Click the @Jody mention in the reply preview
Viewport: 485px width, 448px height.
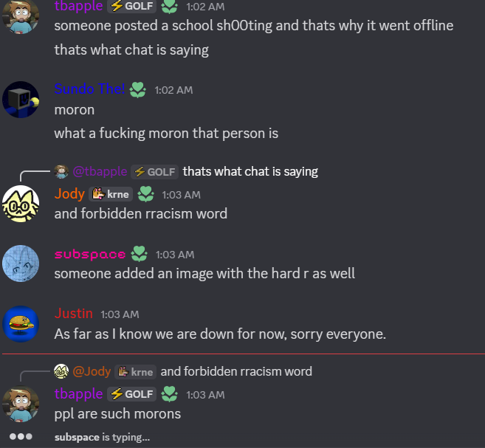coord(92,371)
